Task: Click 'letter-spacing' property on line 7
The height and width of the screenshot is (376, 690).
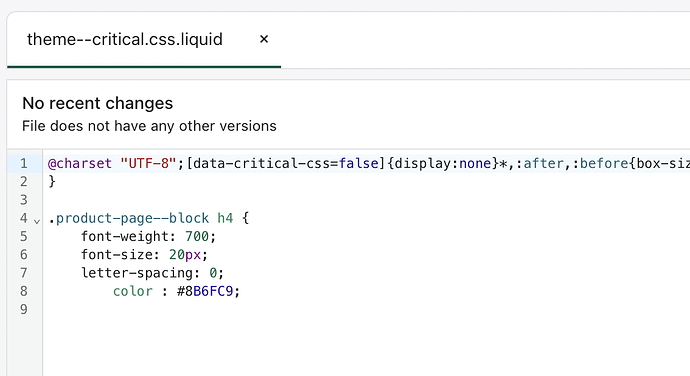Action: 137,273
